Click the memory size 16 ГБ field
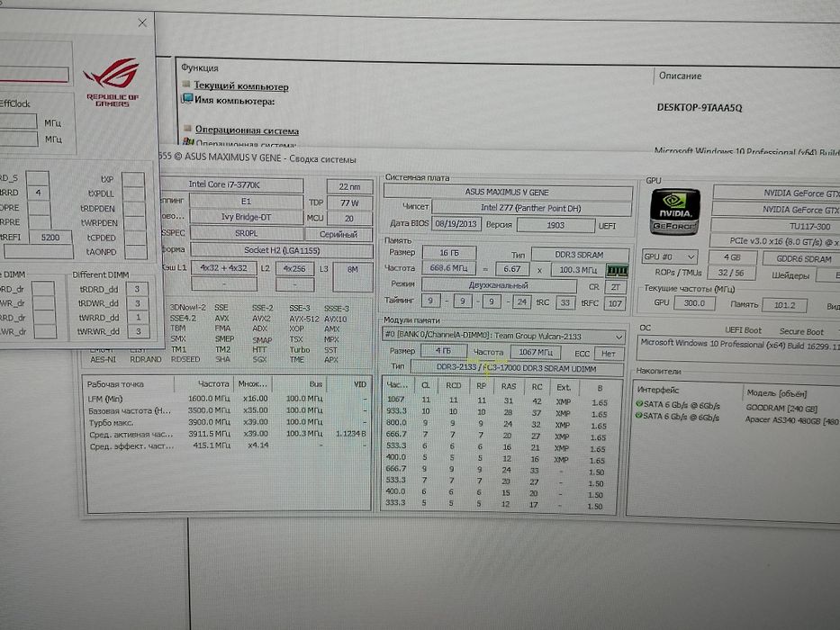The height and width of the screenshot is (630, 840). point(449,253)
